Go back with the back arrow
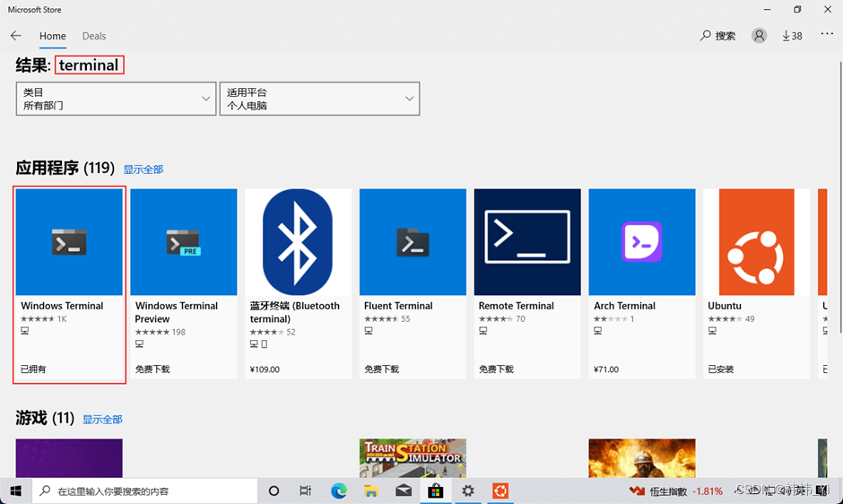Viewport: 843px width, 504px height. pyautogui.click(x=15, y=36)
